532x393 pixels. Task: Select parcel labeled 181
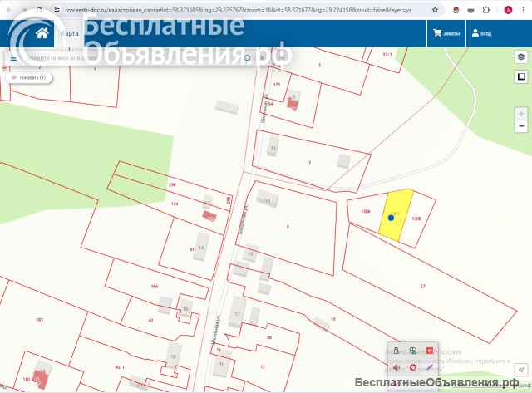coord(40,319)
